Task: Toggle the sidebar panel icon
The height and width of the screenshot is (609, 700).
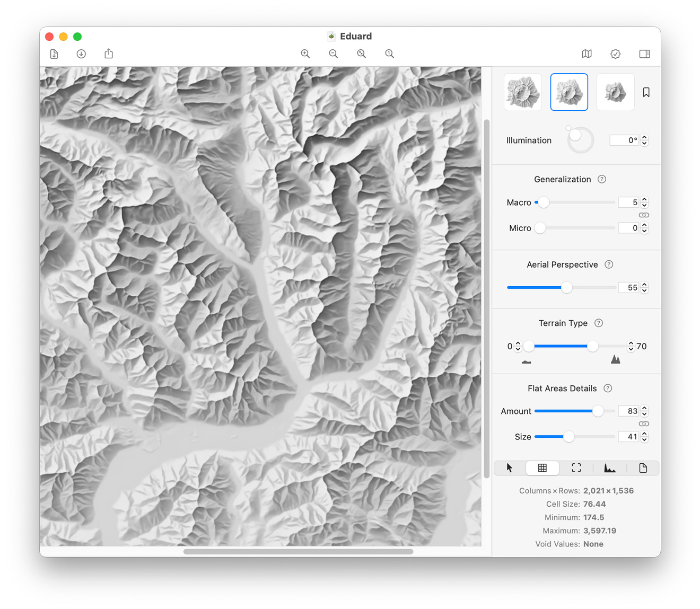Action: tap(645, 54)
